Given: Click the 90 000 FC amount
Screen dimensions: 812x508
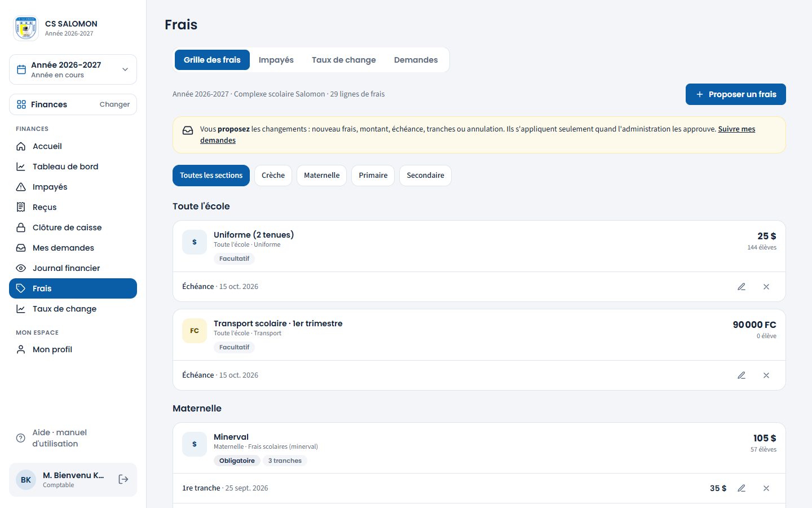Looking at the screenshot, I should [754, 325].
